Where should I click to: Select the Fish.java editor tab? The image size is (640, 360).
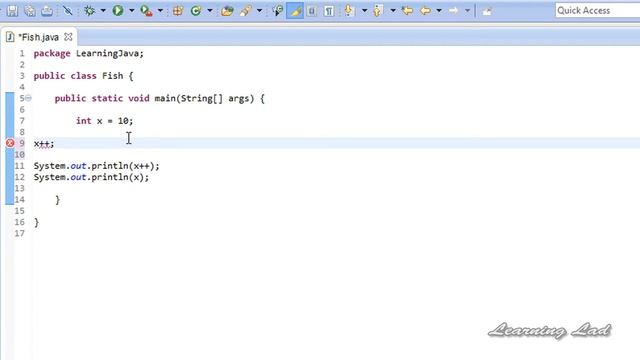pyautogui.click(x=39, y=37)
